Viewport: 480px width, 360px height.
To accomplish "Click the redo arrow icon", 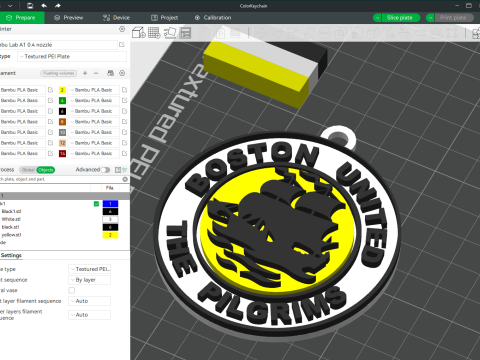I will 58,6.
